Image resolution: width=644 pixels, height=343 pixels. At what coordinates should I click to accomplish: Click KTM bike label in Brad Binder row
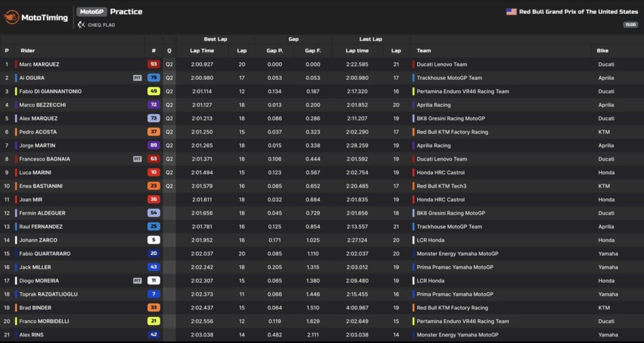604,308
